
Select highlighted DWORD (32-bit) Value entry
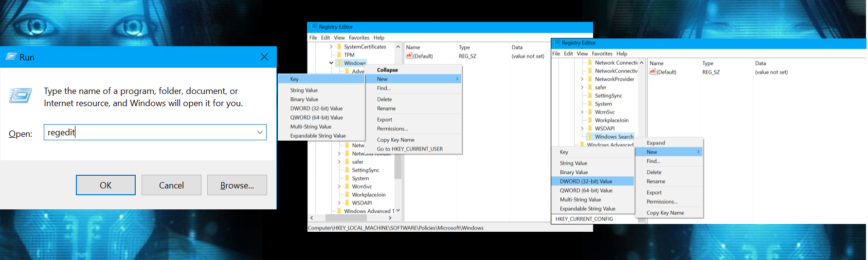[593, 181]
